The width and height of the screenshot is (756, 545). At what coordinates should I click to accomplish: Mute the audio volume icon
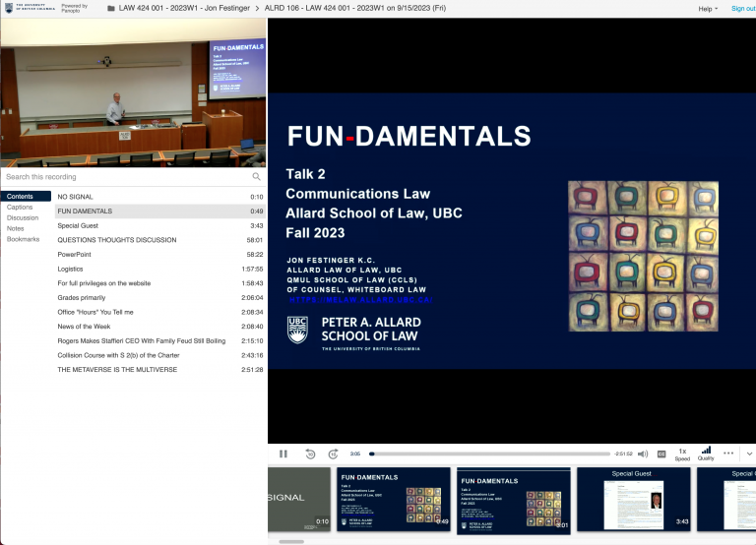[x=643, y=454]
